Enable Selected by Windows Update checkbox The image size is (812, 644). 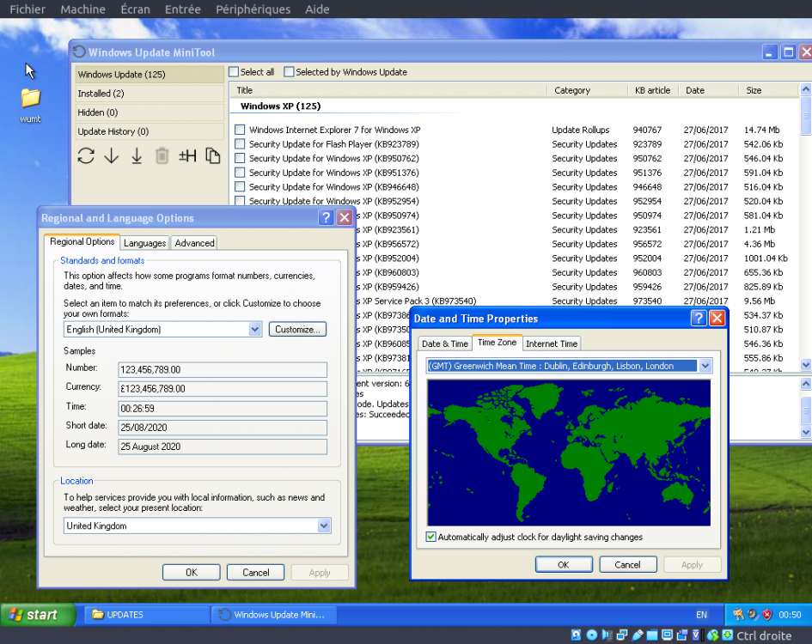pyautogui.click(x=290, y=72)
